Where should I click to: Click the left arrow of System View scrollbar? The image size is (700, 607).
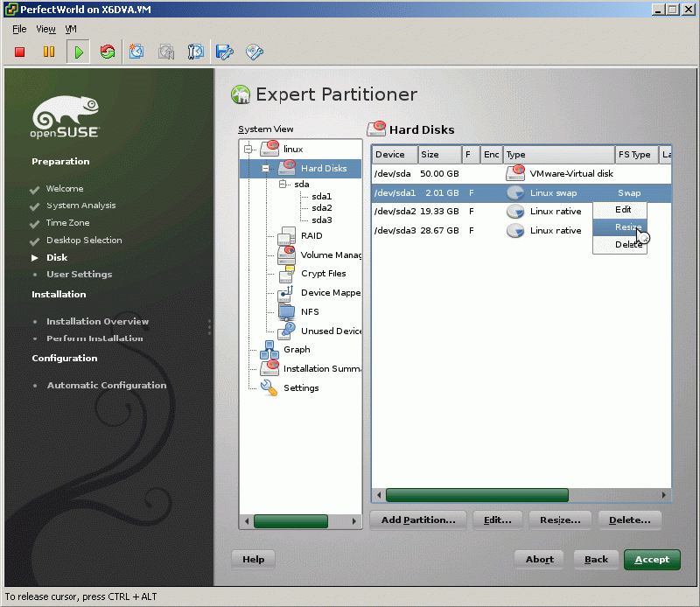coord(247,521)
